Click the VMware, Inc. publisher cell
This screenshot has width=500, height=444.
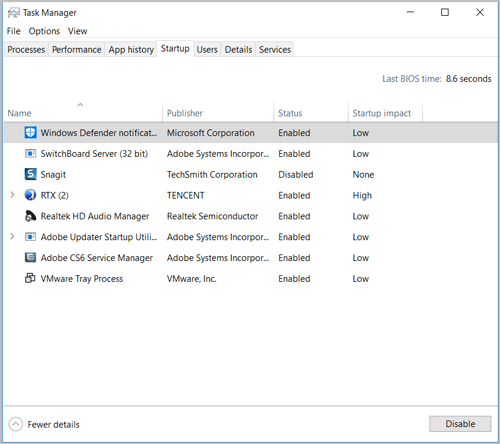(x=191, y=279)
